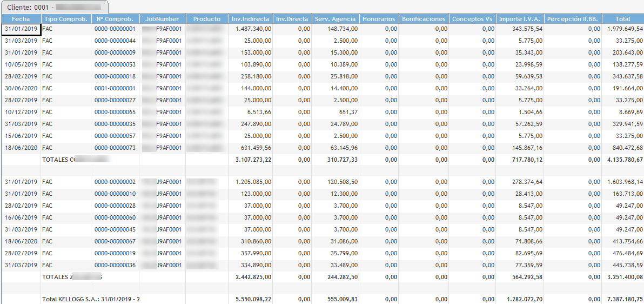Open invoice number 0000-00000073
This screenshot has height=304, width=644.
pyautogui.click(x=115, y=148)
